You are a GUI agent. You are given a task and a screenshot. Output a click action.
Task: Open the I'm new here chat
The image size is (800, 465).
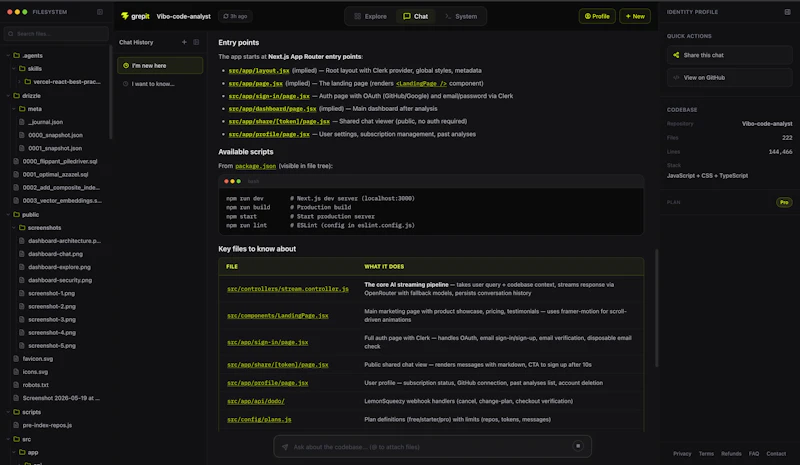point(160,65)
